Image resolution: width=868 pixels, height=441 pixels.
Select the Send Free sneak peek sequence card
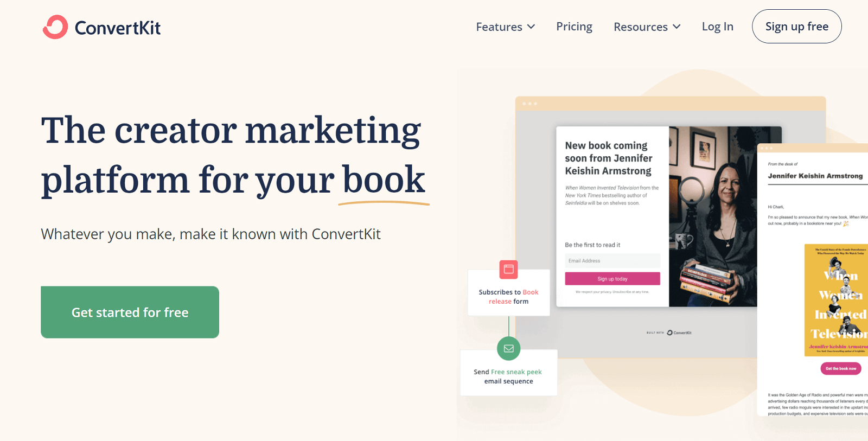[508, 373]
